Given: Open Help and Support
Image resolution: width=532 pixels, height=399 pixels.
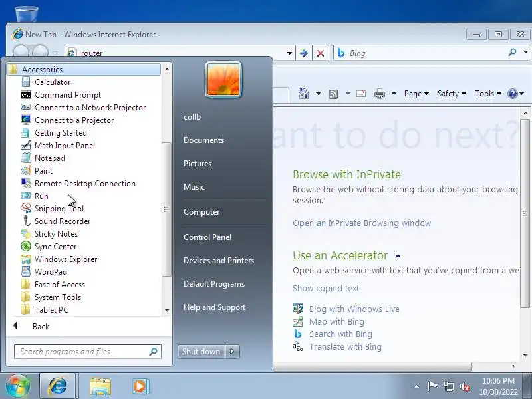Looking at the screenshot, I should [214, 307].
